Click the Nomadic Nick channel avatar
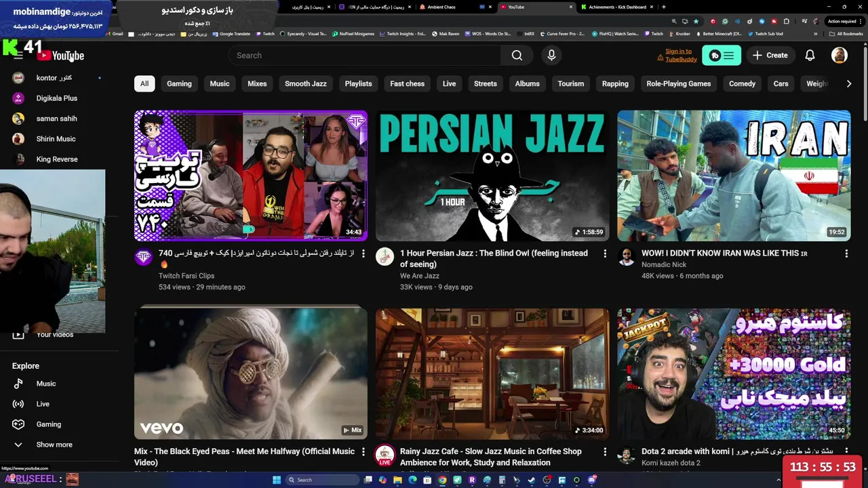The height and width of the screenshot is (488, 868). coord(627,257)
